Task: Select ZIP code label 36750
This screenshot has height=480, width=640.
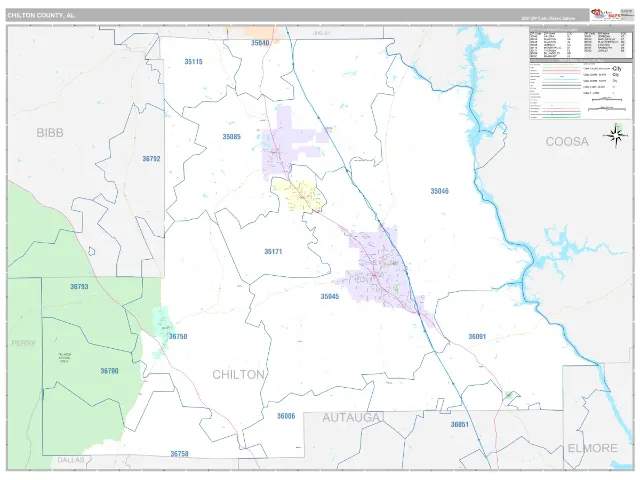Action: 178,337
